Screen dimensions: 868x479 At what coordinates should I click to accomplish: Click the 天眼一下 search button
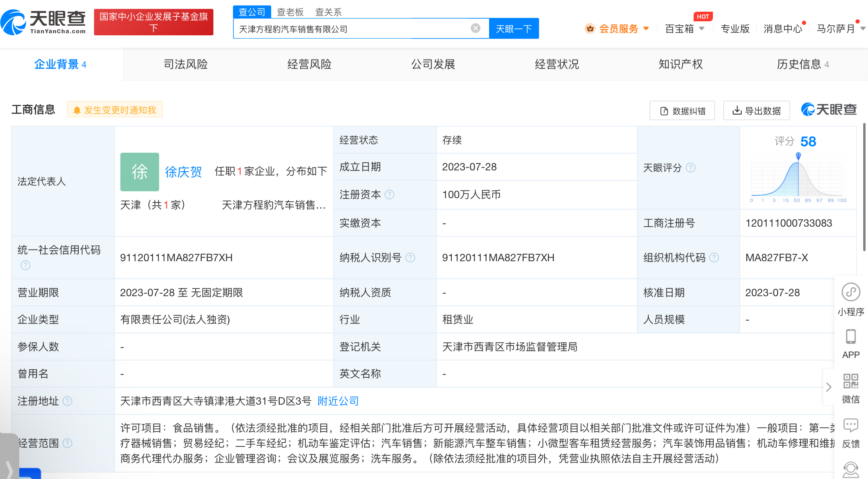point(514,29)
